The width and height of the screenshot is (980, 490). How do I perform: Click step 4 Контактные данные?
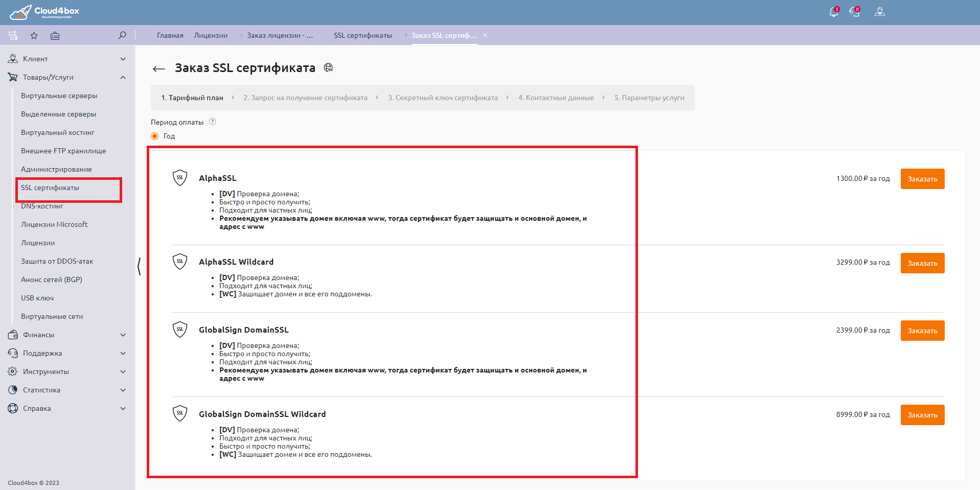pyautogui.click(x=556, y=98)
